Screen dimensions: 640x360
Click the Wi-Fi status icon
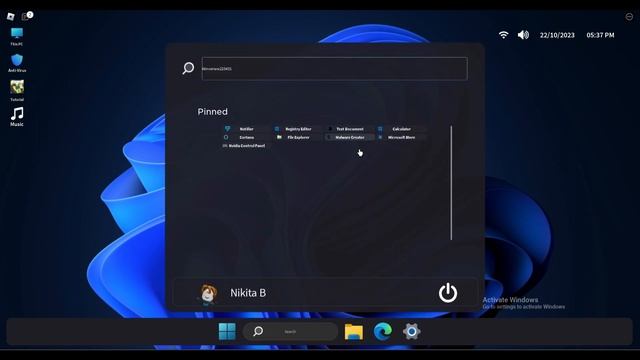[504, 35]
